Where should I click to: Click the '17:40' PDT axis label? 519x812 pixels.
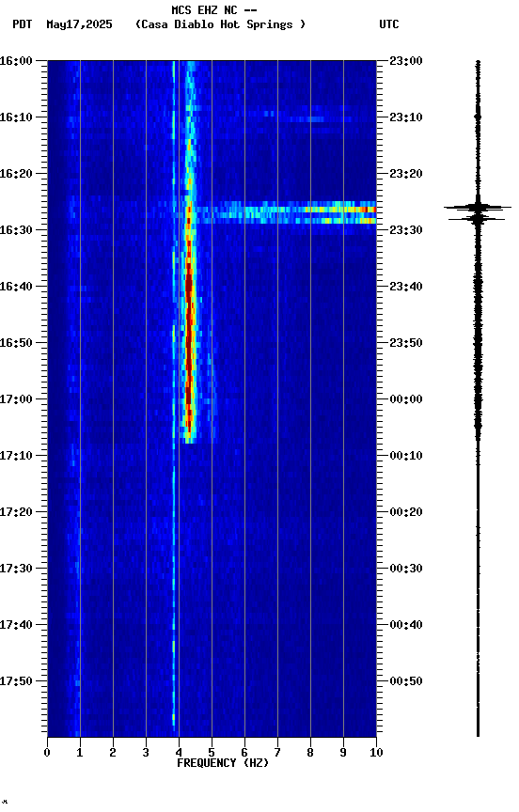tap(16, 625)
